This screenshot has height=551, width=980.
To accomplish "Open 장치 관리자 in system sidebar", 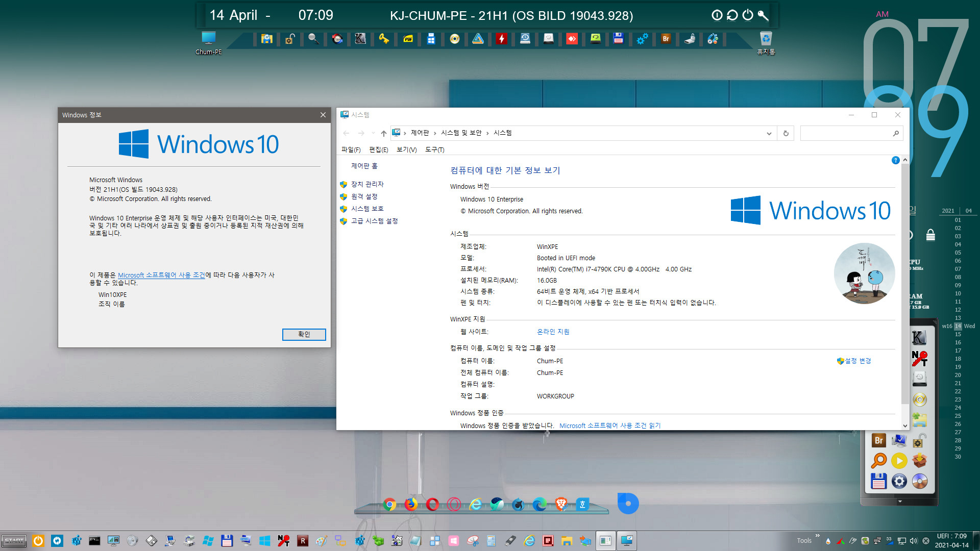I will (x=367, y=184).
